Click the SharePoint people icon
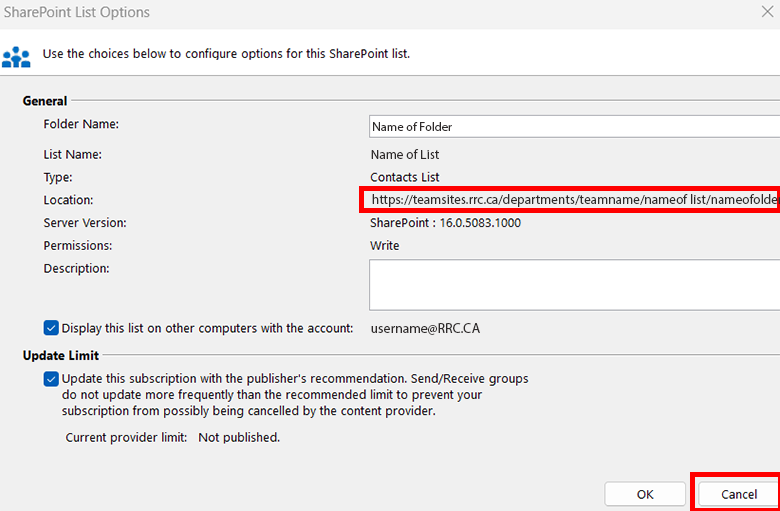 tap(16, 55)
